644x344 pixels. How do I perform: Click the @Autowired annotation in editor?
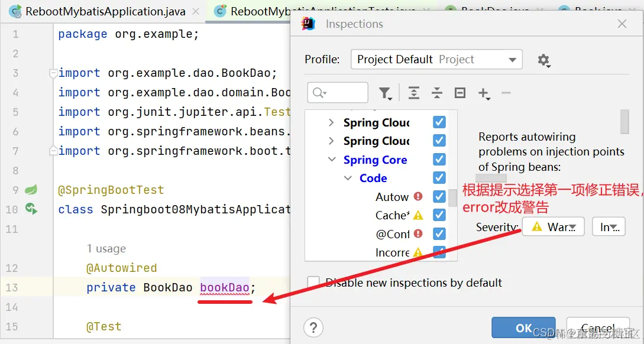pos(122,268)
